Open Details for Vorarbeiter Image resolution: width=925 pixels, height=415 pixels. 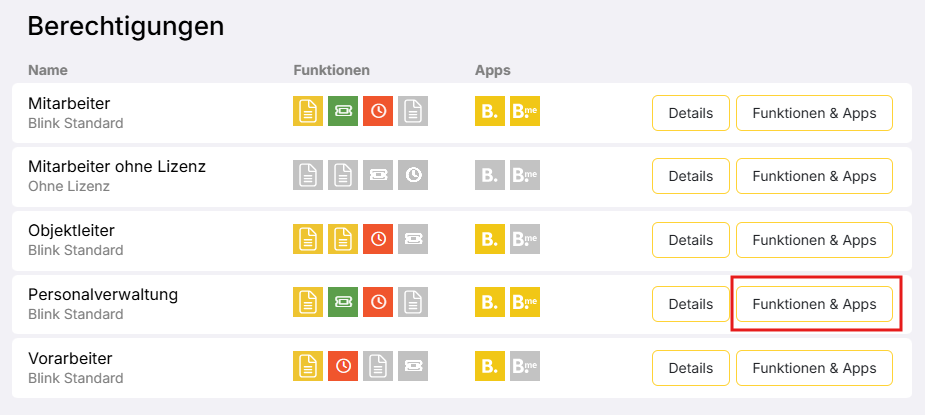pyautogui.click(x=690, y=367)
